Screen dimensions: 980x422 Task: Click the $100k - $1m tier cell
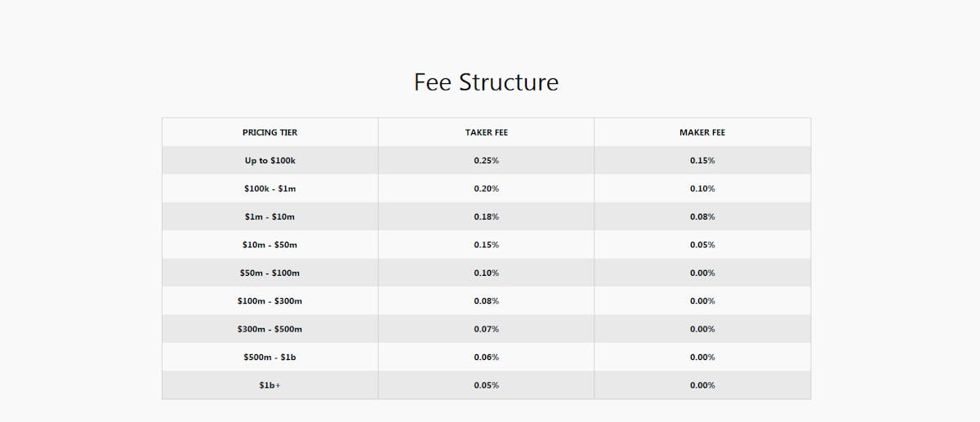click(x=270, y=189)
